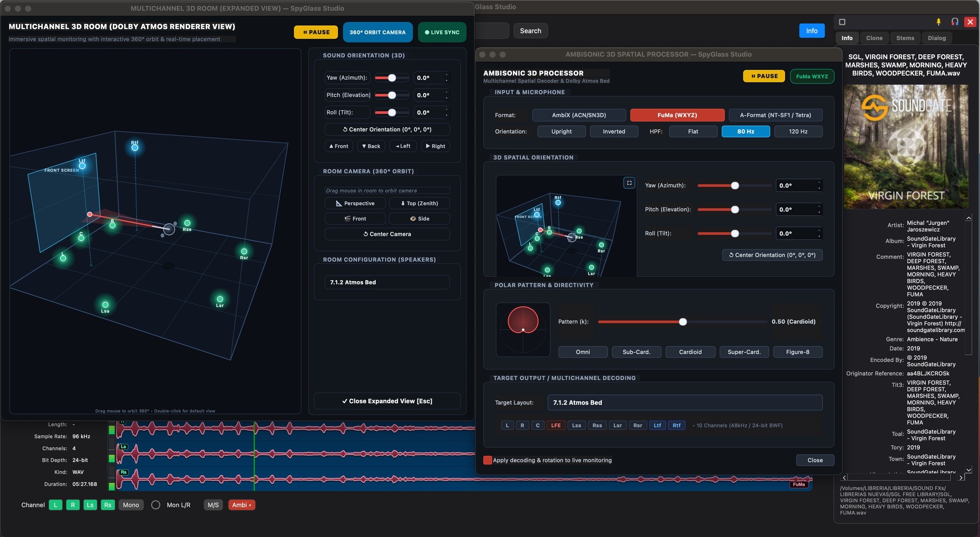Click the Lss output channel chip
The height and width of the screenshot is (537, 980).
(577, 425)
